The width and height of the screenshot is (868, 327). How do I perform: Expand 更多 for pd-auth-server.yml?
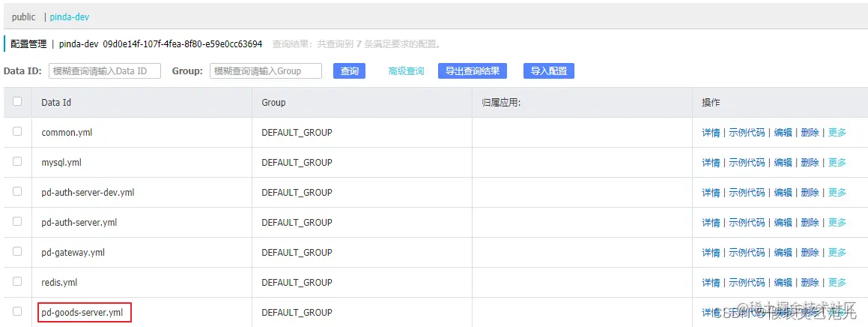(837, 222)
